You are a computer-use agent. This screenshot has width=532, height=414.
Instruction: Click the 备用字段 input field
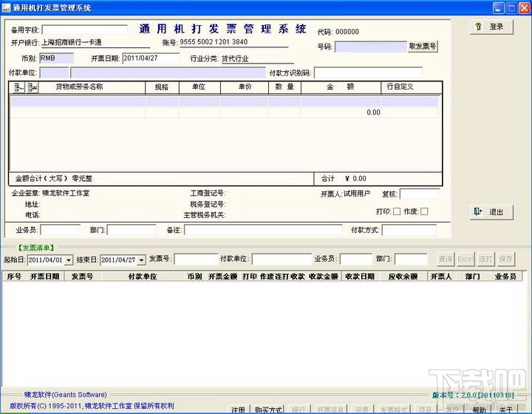(84, 30)
